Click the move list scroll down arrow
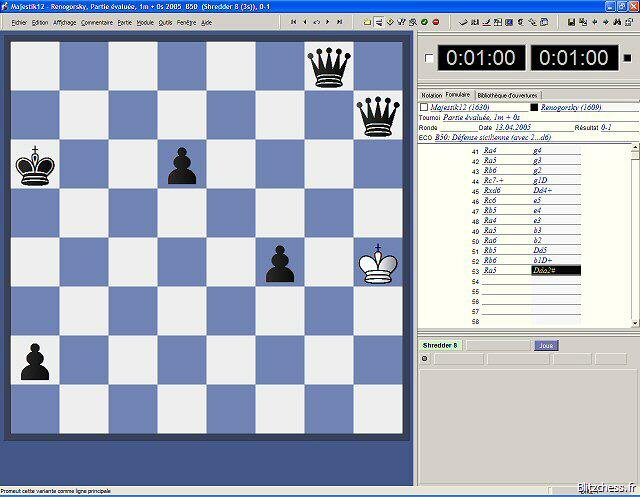The image size is (640, 497). click(635, 322)
